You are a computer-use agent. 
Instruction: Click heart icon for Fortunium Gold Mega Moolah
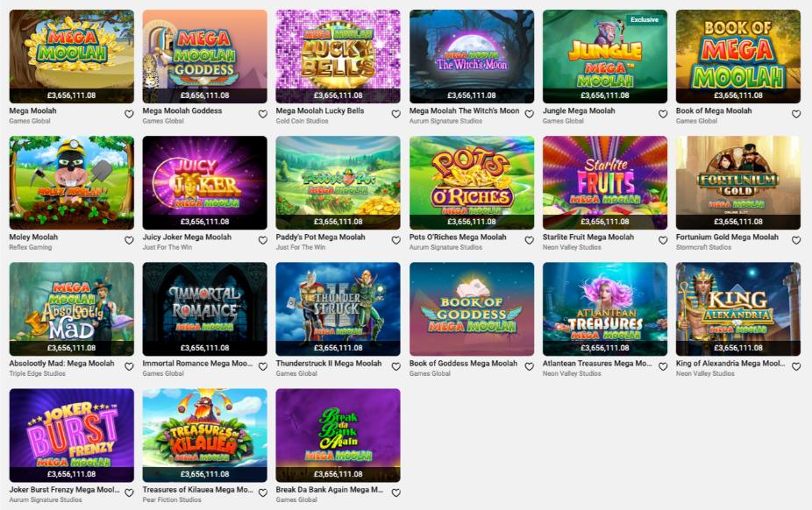(x=796, y=240)
